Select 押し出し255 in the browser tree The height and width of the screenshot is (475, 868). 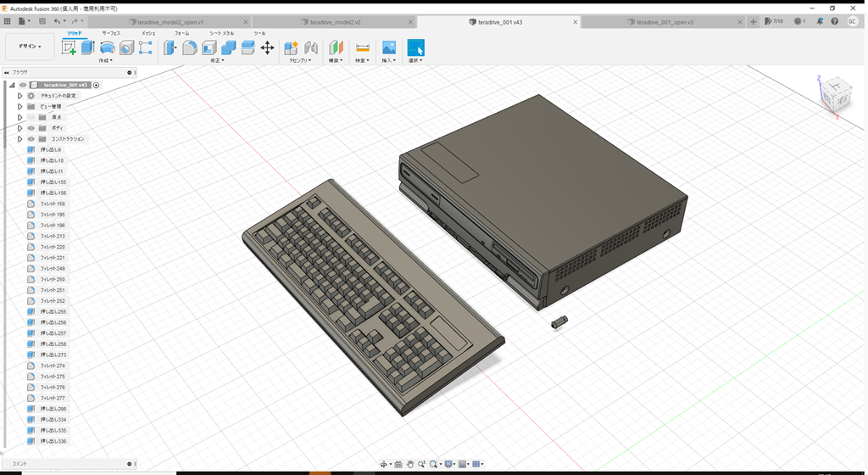pos(53,312)
